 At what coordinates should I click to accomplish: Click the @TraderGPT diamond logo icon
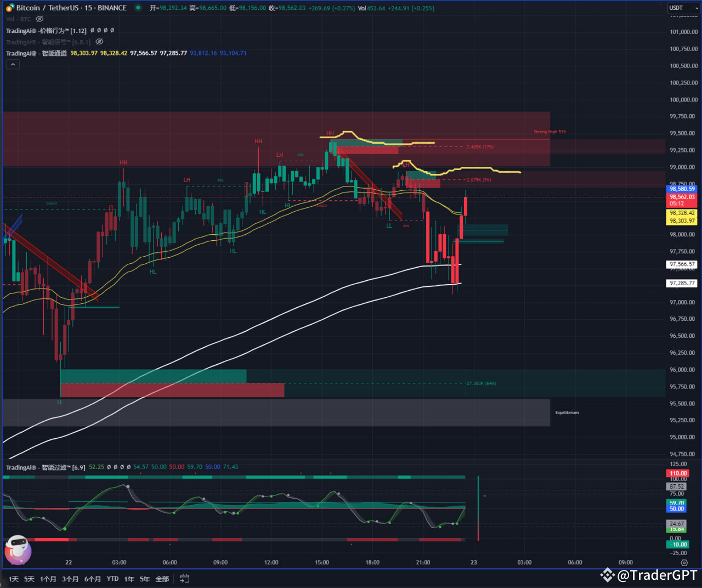(607, 575)
